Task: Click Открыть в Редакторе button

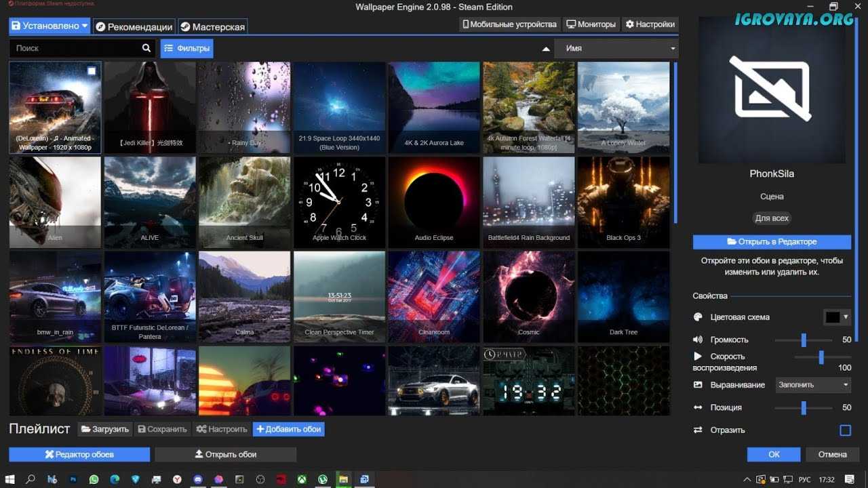Action: pyautogui.click(x=772, y=242)
